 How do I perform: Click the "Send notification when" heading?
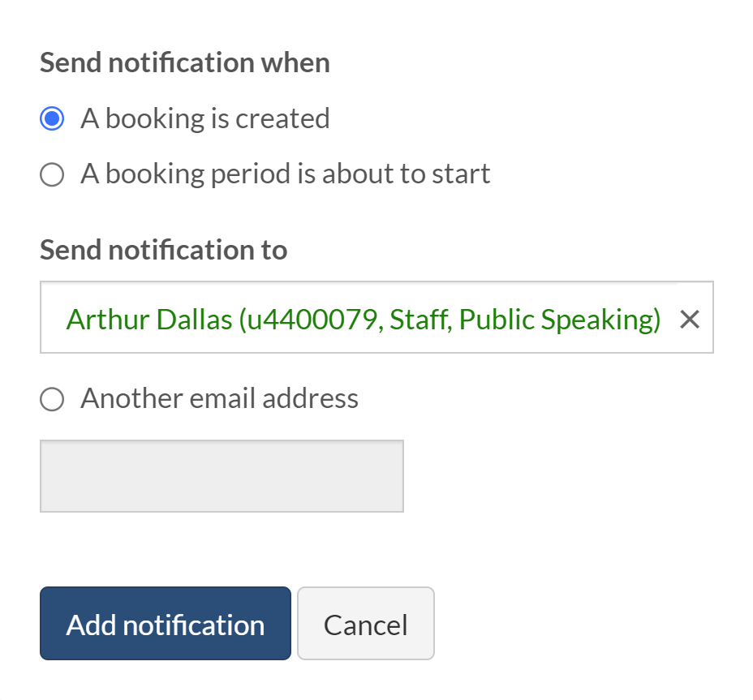185,63
